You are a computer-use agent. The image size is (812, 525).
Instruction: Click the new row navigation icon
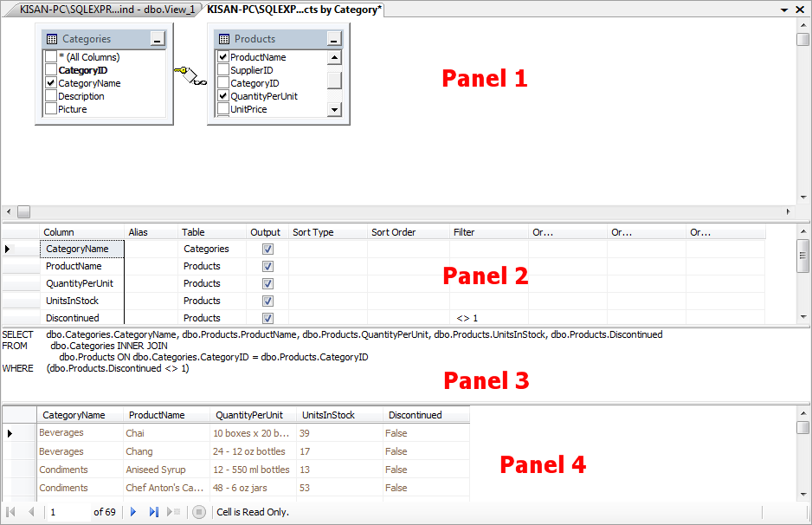(173, 512)
